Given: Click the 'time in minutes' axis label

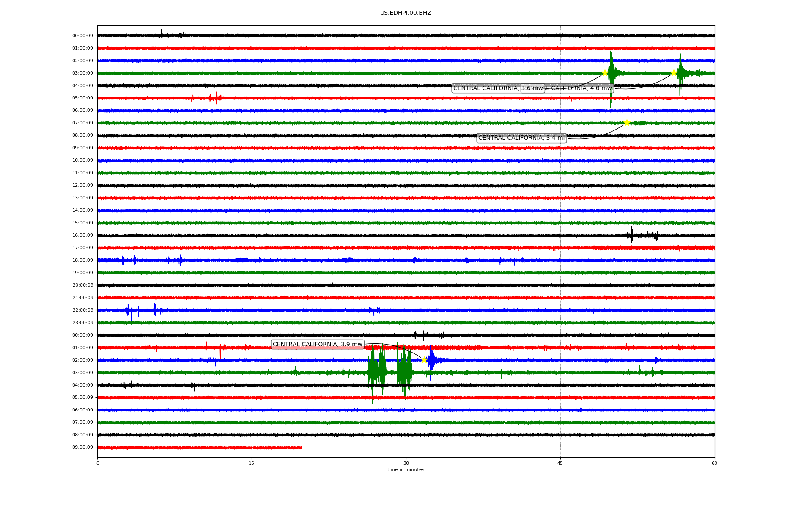Looking at the screenshot, I should [x=406, y=470].
